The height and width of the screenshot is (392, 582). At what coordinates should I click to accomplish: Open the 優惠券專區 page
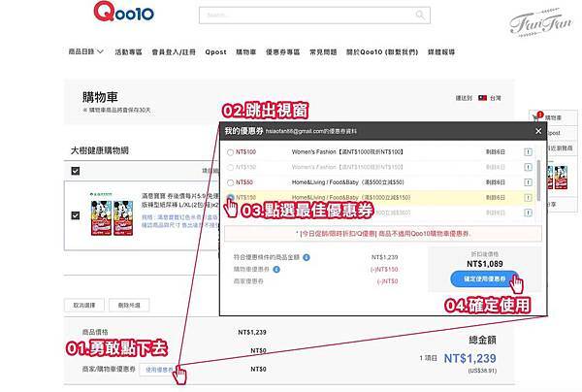point(283,52)
